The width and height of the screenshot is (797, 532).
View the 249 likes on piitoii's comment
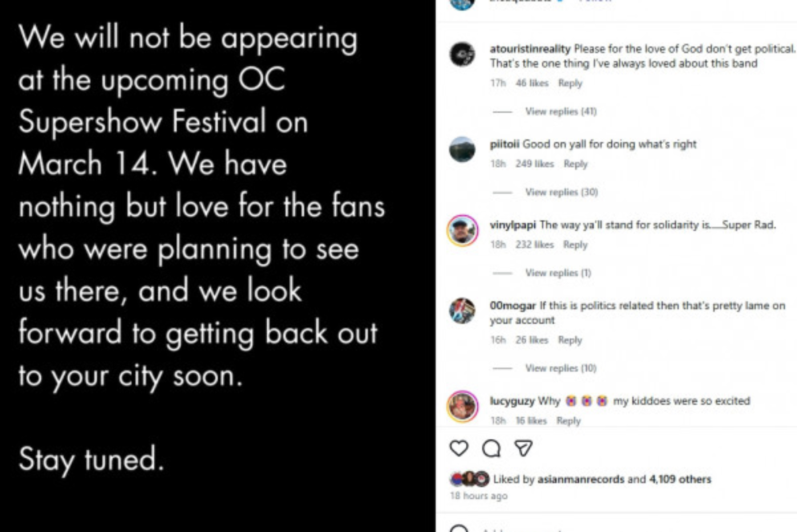(534, 164)
